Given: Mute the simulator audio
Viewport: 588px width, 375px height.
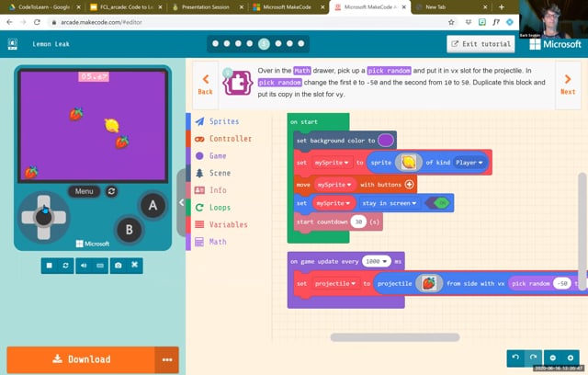Looking at the screenshot, I should coord(84,266).
